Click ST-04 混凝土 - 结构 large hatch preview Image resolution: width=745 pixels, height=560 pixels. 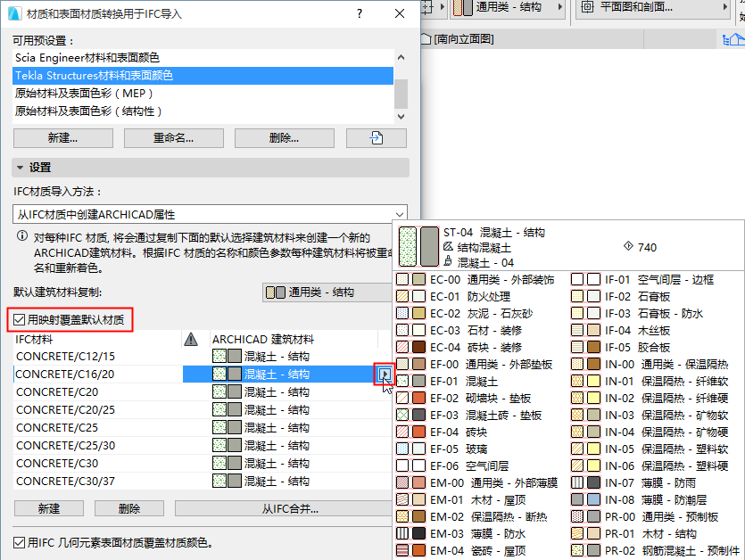[x=408, y=246]
